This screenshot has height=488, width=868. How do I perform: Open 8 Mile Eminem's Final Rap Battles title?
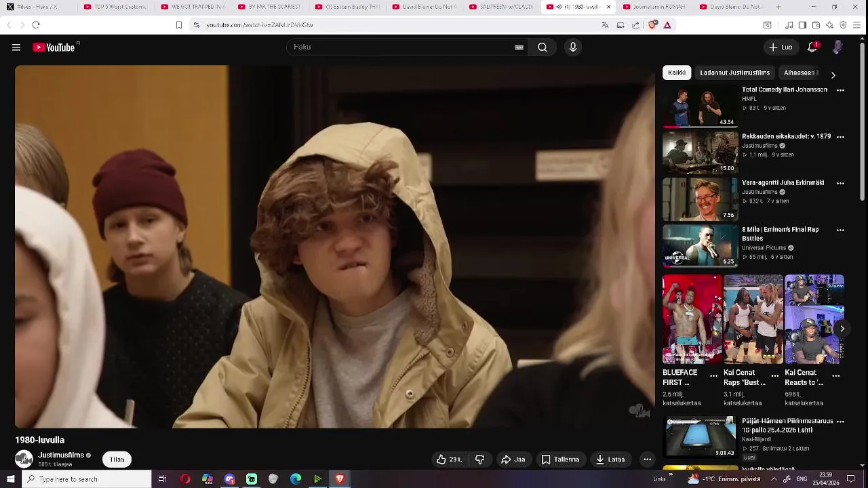781,234
